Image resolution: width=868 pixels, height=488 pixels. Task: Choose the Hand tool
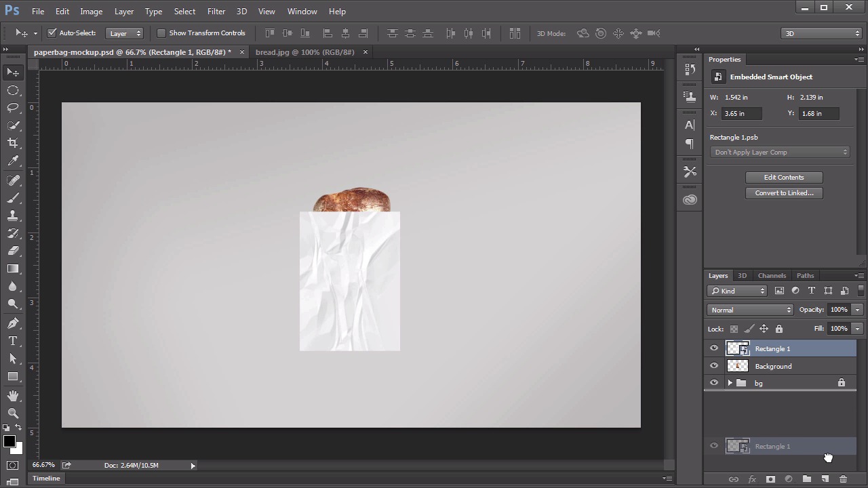13,395
